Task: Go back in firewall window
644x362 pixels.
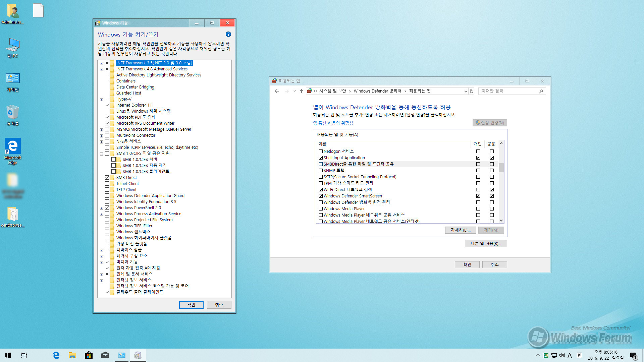Action: [277, 91]
